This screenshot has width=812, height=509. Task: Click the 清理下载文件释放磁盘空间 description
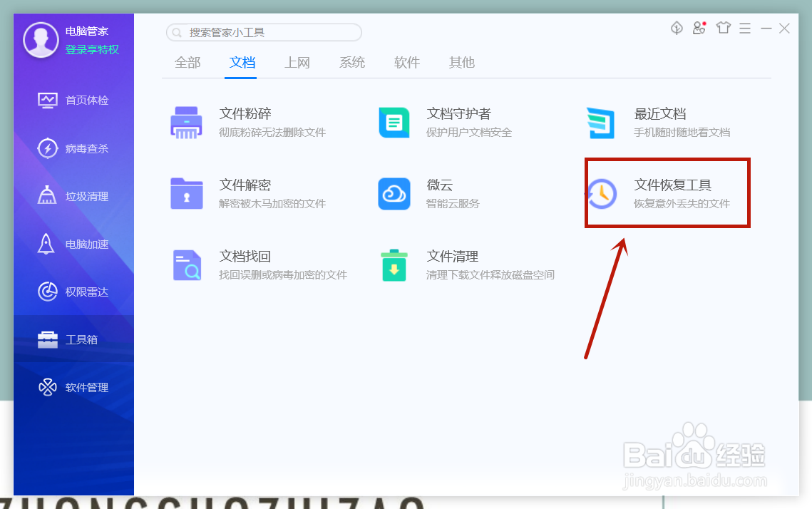(490, 275)
